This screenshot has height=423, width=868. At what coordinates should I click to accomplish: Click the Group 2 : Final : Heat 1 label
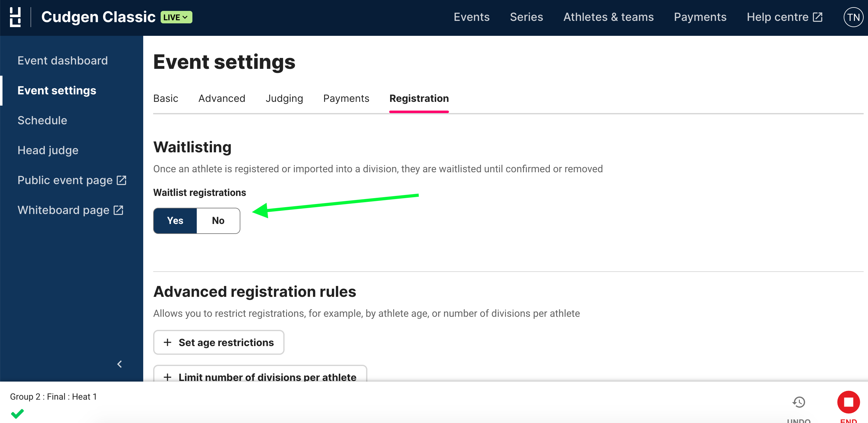53,397
